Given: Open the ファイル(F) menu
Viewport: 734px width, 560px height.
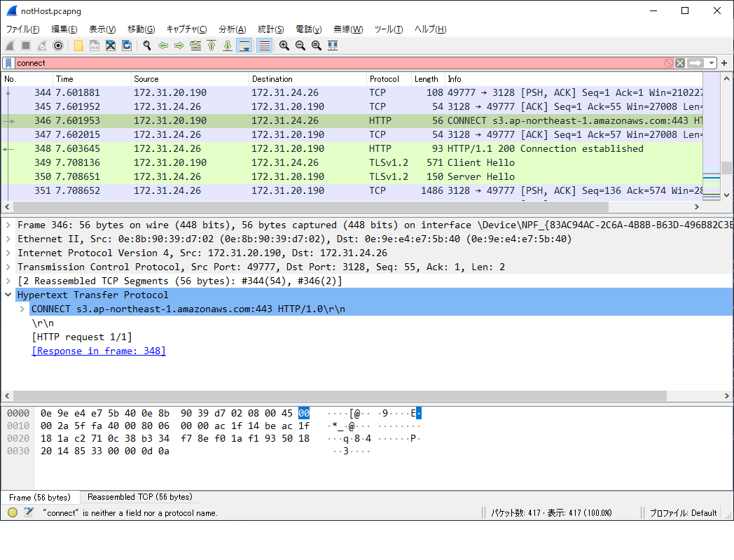Looking at the screenshot, I should (x=22, y=29).
